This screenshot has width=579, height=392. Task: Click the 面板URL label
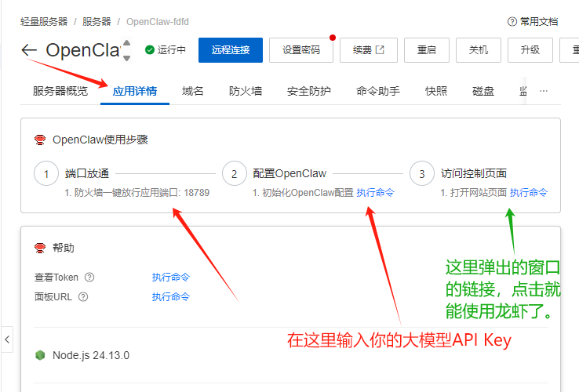click(x=53, y=297)
